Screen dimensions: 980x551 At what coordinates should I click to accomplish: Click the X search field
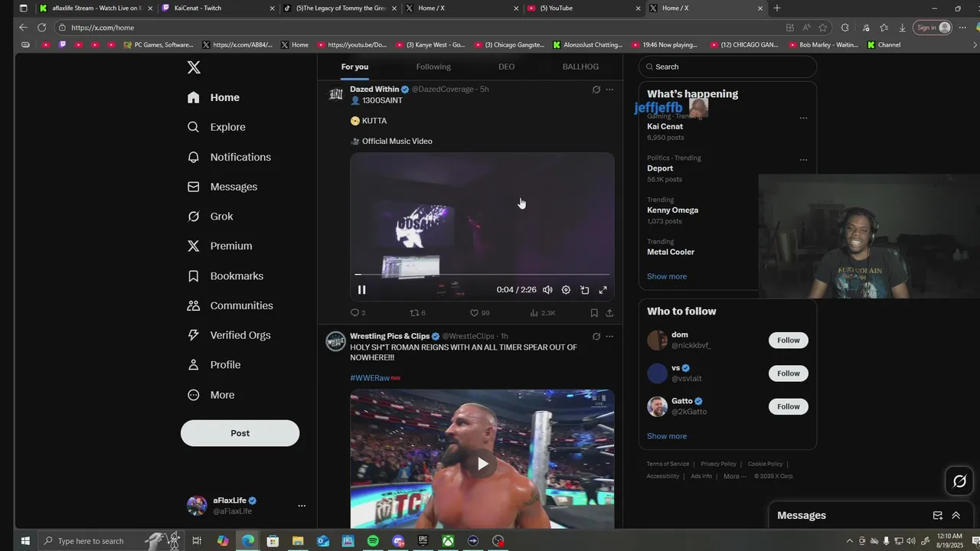pos(727,67)
